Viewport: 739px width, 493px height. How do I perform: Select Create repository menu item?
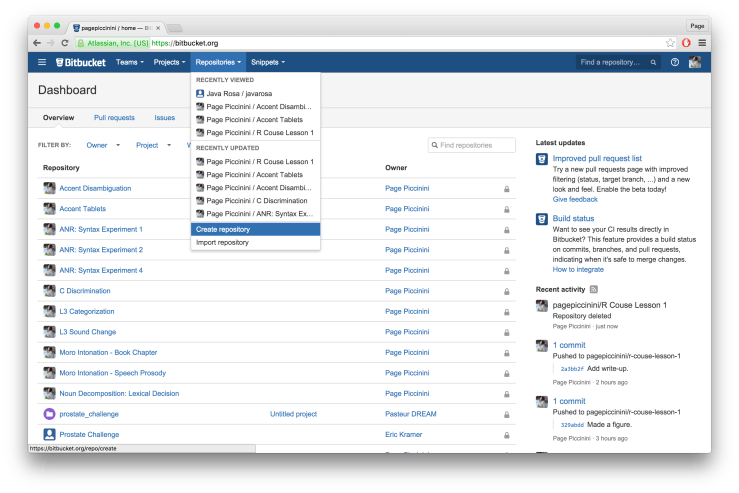pos(223,229)
